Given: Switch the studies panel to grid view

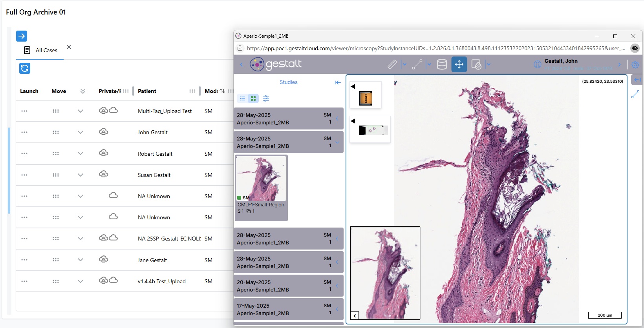Looking at the screenshot, I should 253,98.
